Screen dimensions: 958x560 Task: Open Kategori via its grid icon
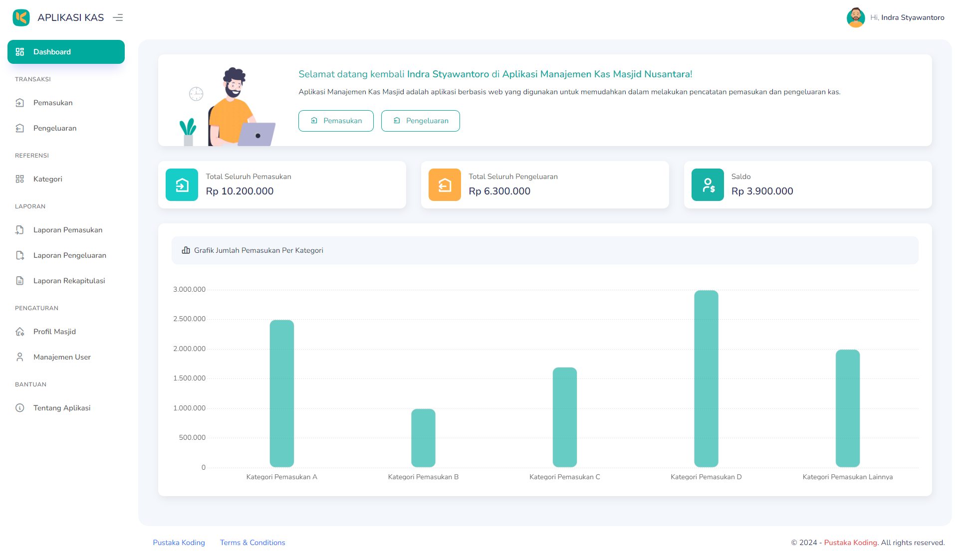click(x=20, y=179)
